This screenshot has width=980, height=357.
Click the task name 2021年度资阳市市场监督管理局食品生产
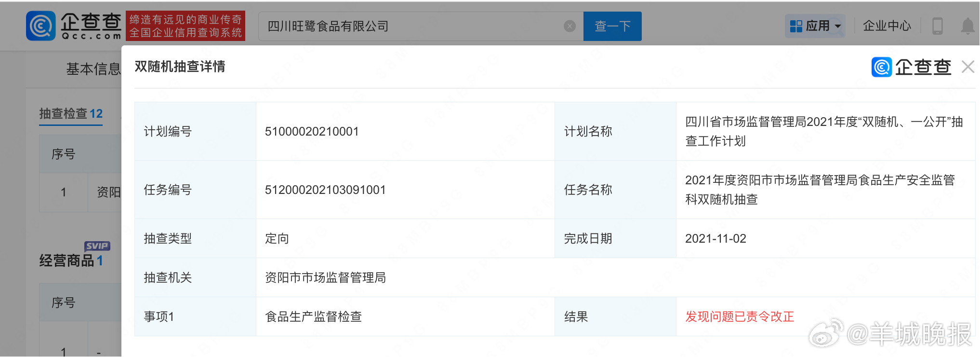pyautogui.click(x=820, y=190)
